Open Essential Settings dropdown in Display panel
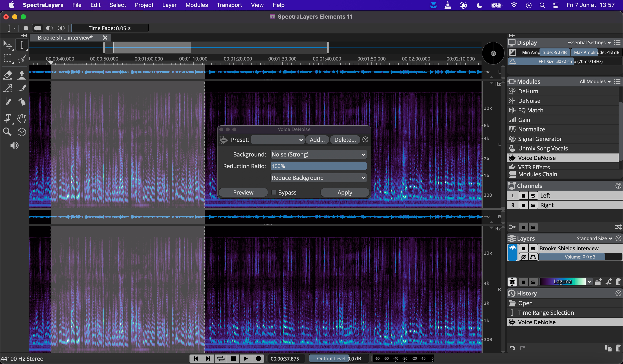Screen dimensions: 623x364 [x=589, y=43]
